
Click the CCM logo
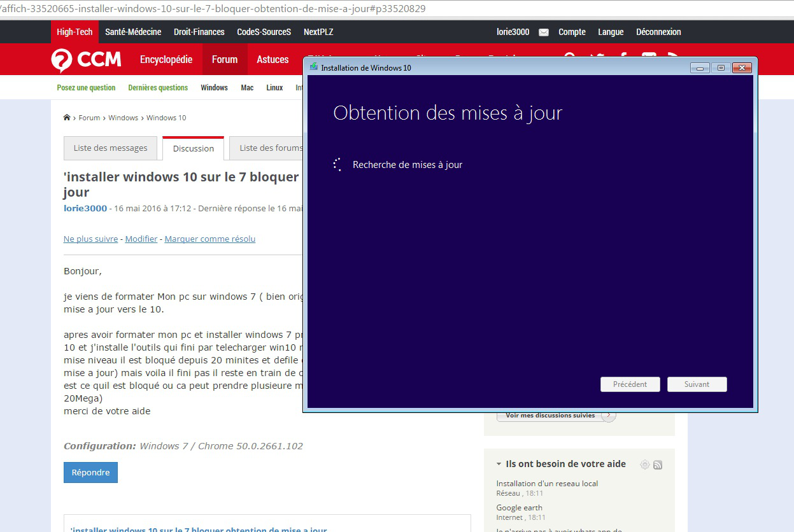tap(86, 60)
